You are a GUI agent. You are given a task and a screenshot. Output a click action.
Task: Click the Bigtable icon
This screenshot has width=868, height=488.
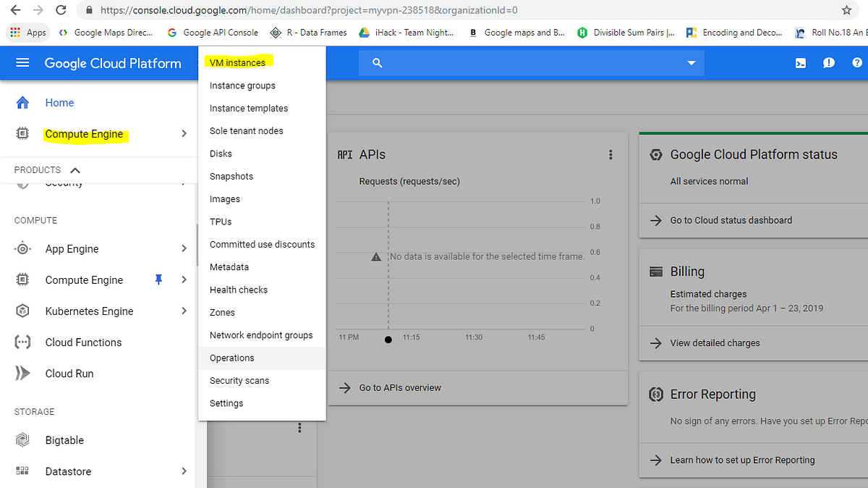coord(22,439)
